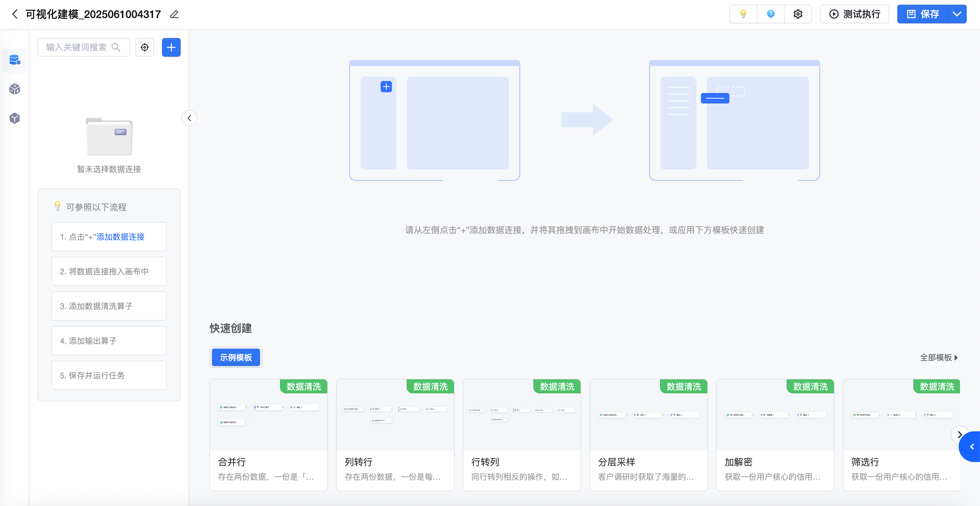The image size is (980, 506).
Task: Open the 全部模板 link
Action: click(938, 357)
